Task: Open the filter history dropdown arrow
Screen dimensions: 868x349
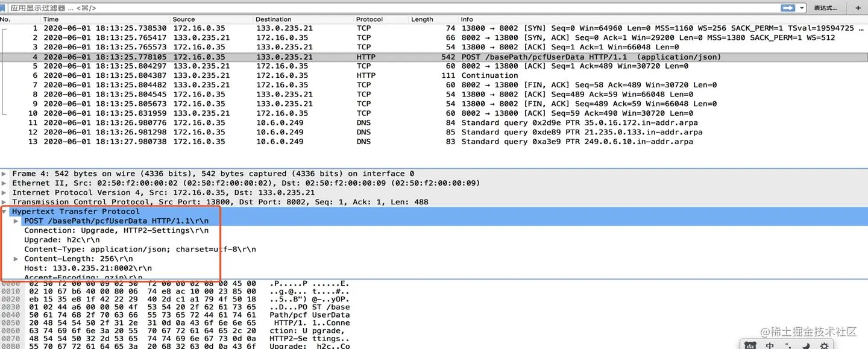Action: pos(802,8)
